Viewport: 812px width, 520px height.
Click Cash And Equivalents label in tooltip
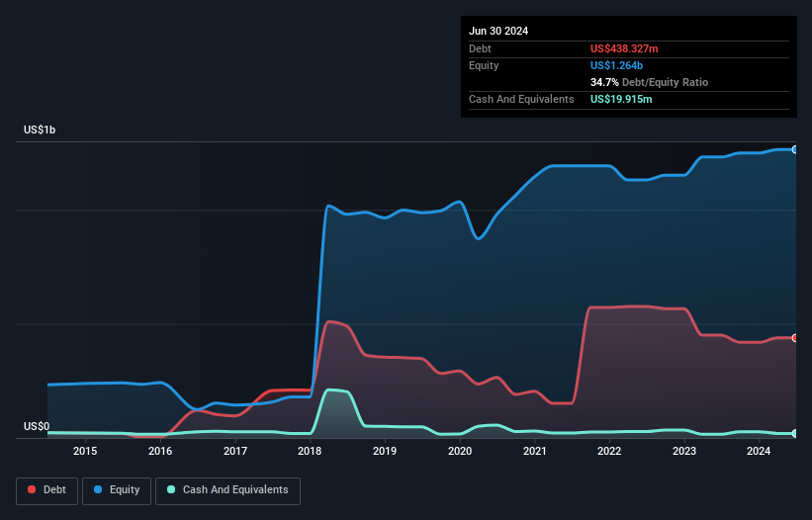(521, 99)
